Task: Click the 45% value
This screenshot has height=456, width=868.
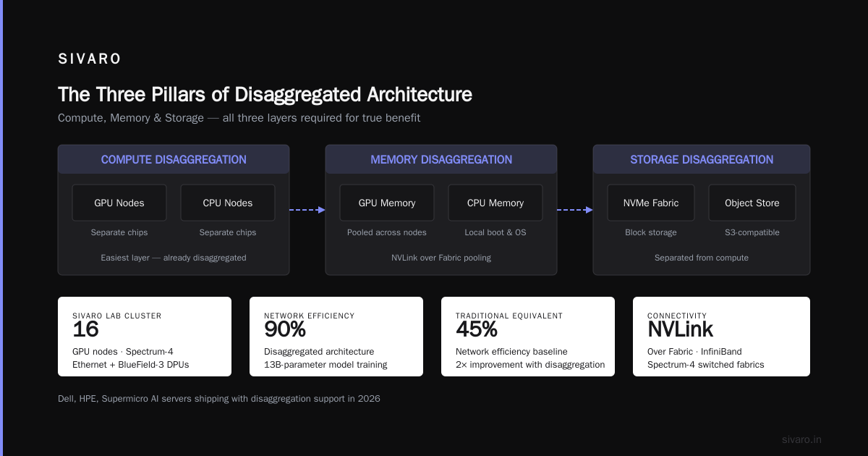Action: point(477,330)
